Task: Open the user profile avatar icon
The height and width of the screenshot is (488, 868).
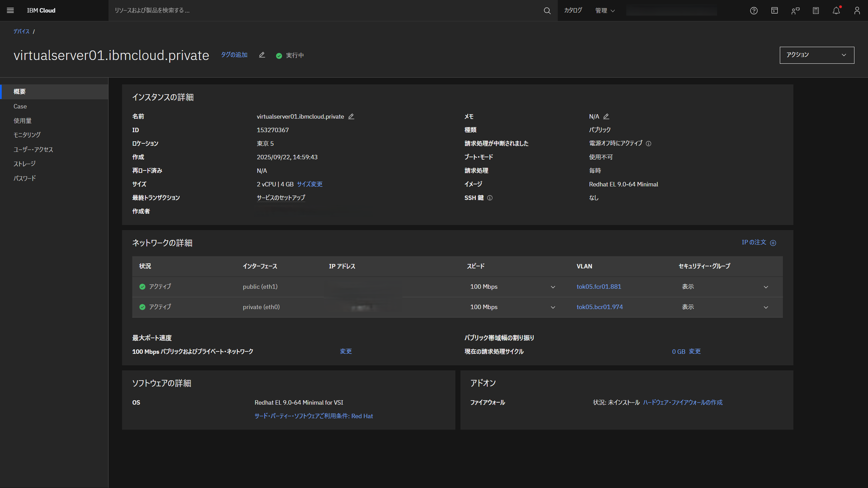Action: coord(857,11)
